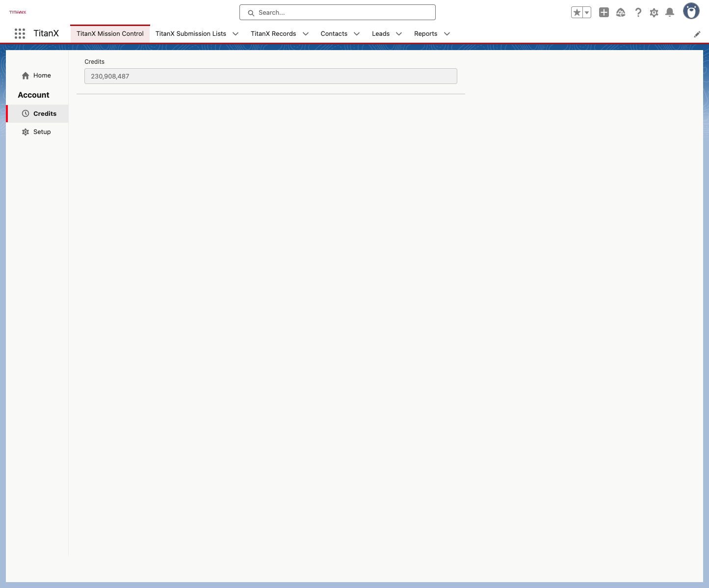
Task: Open the Contacts tab
Action: click(334, 34)
